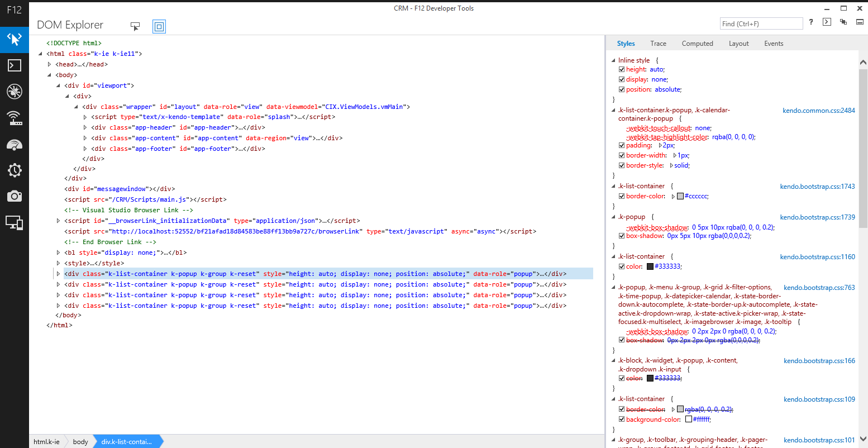Image resolution: width=868 pixels, height=448 pixels.
Task: Uncheck the position: absolute inline style
Action: click(x=622, y=90)
